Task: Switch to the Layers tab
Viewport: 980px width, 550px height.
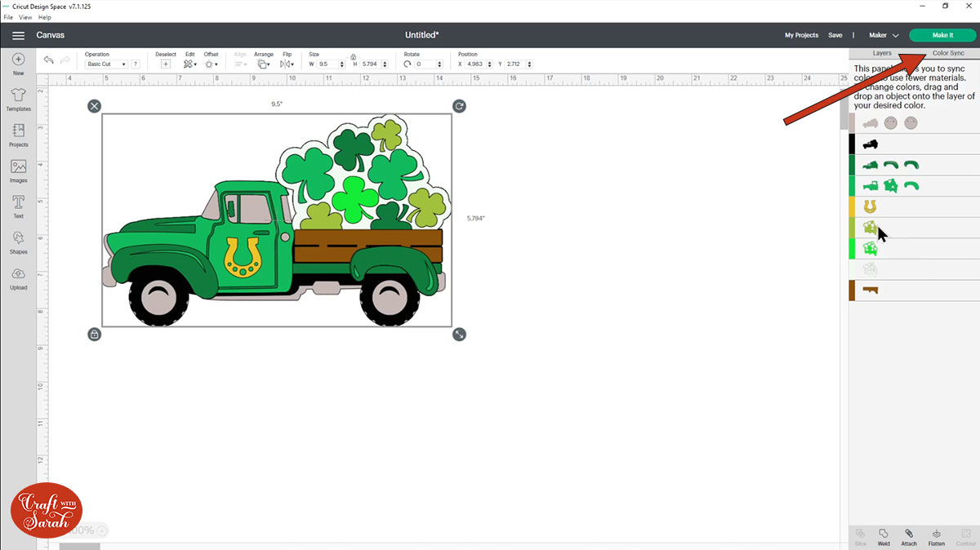Action: [882, 52]
